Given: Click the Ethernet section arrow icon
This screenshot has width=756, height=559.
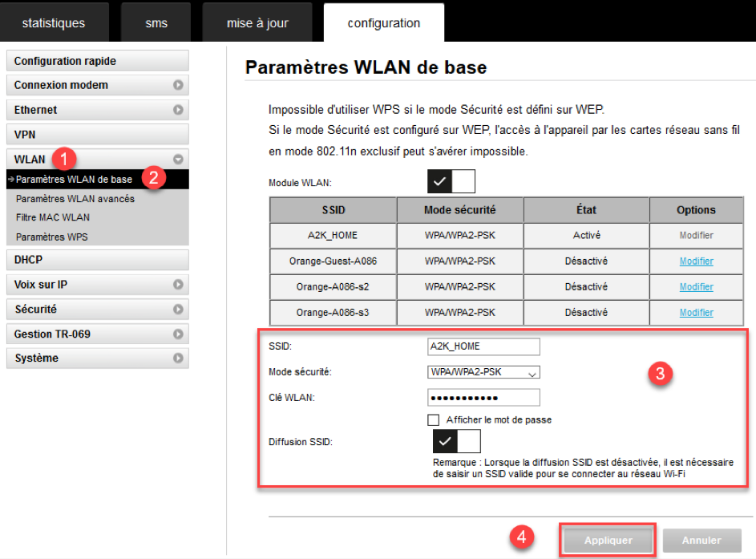Looking at the screenshot, I should point(178,110).
